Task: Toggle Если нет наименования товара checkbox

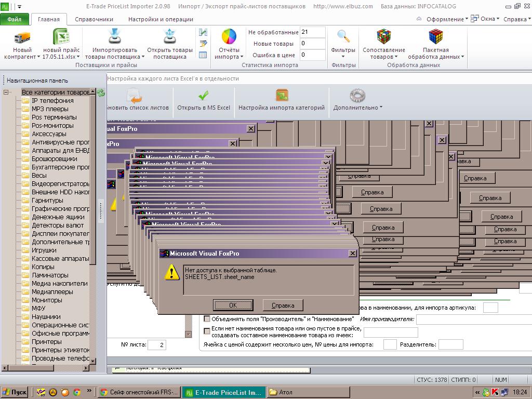Action: tap(207, 331)
